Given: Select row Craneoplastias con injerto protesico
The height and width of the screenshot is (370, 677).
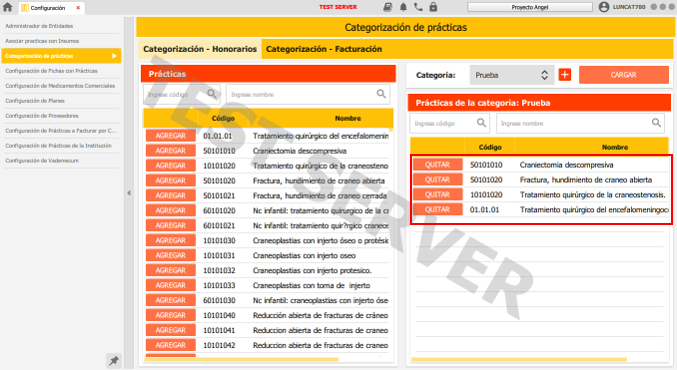Looking at the screenshot, I should tap(268, 271).
